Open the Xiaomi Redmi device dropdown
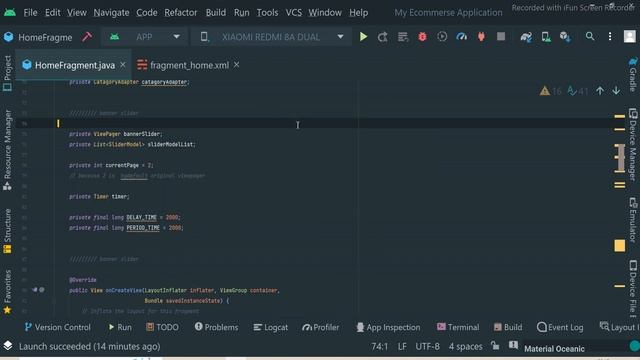The height and width of the screenshot is (360, 640). 271,37
